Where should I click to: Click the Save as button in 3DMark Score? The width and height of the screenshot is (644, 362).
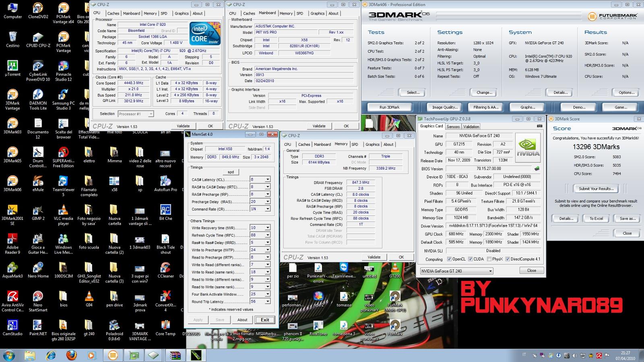pyautogui.click(x=627, y=219)
